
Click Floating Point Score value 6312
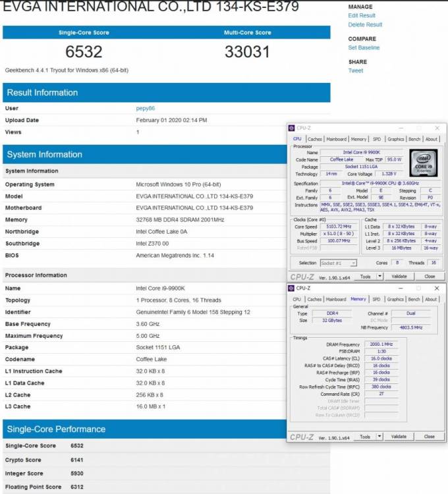point(77,487)
